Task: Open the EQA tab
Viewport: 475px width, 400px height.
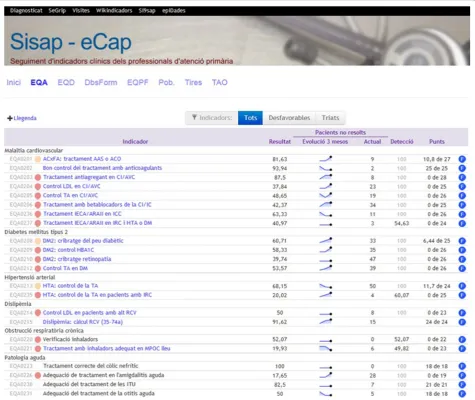Action: click(39, 82)
